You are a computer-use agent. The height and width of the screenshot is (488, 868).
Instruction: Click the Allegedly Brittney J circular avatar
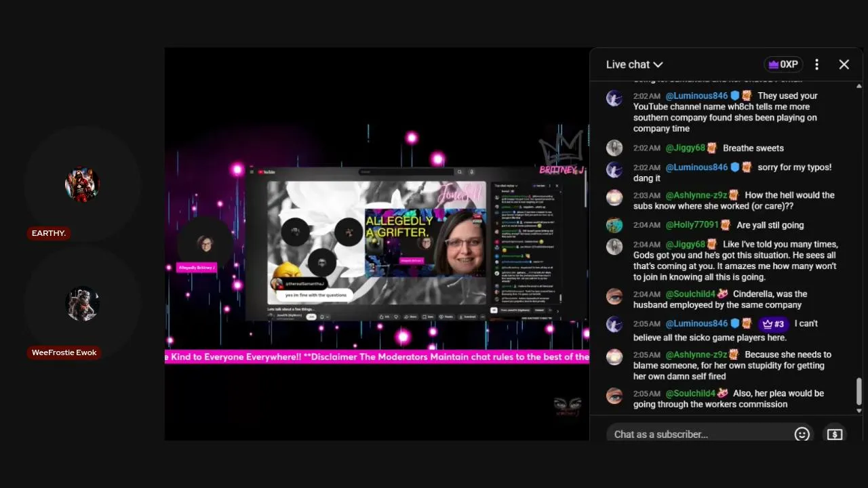click(204, 243)
